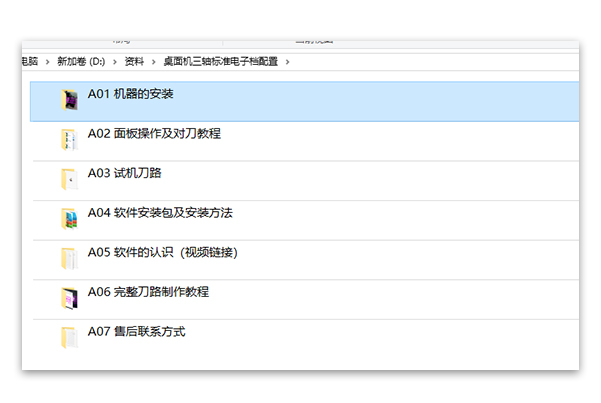The width and height of the screenshot is (601, 403).
Task: Select the A06 完整刀路制作教程 name text
Action: [148, 292]
